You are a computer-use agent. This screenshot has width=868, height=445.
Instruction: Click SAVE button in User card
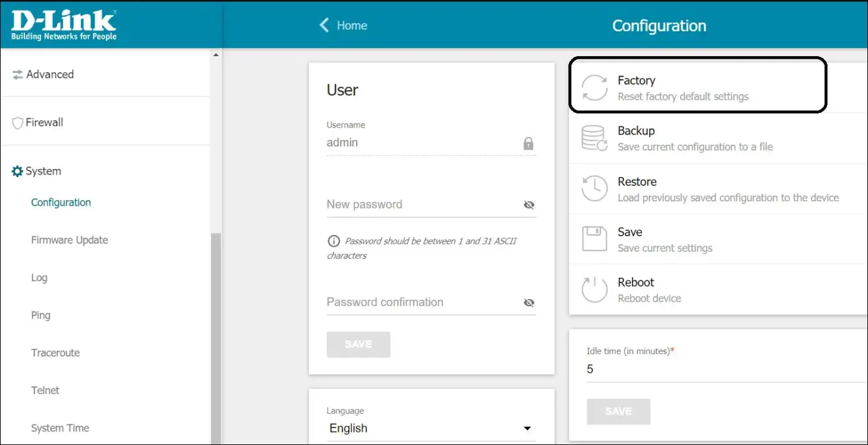click(x=359, y=344)
